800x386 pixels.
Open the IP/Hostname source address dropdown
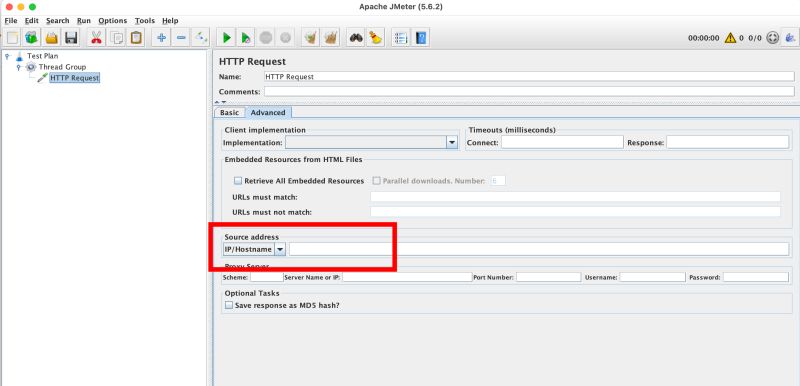(x=280, y=249)
